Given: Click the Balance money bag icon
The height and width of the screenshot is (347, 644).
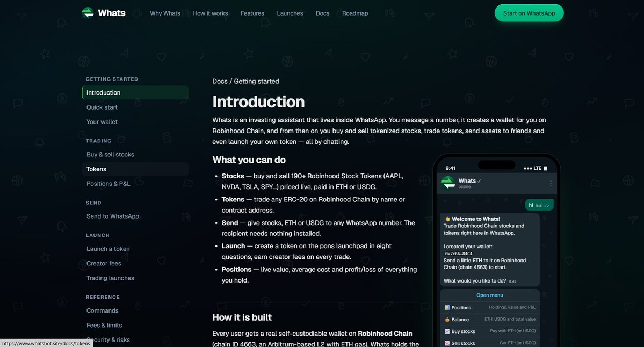Looking at the screenshot, I should (447, 320).
